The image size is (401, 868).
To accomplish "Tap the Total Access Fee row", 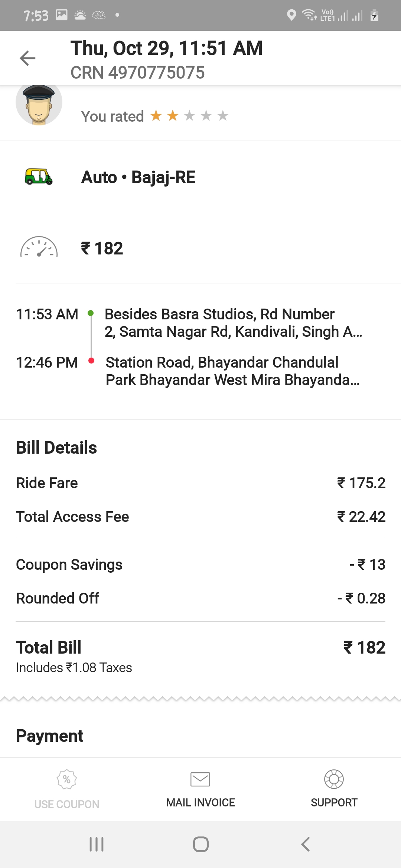I will (x=200, y=517).
